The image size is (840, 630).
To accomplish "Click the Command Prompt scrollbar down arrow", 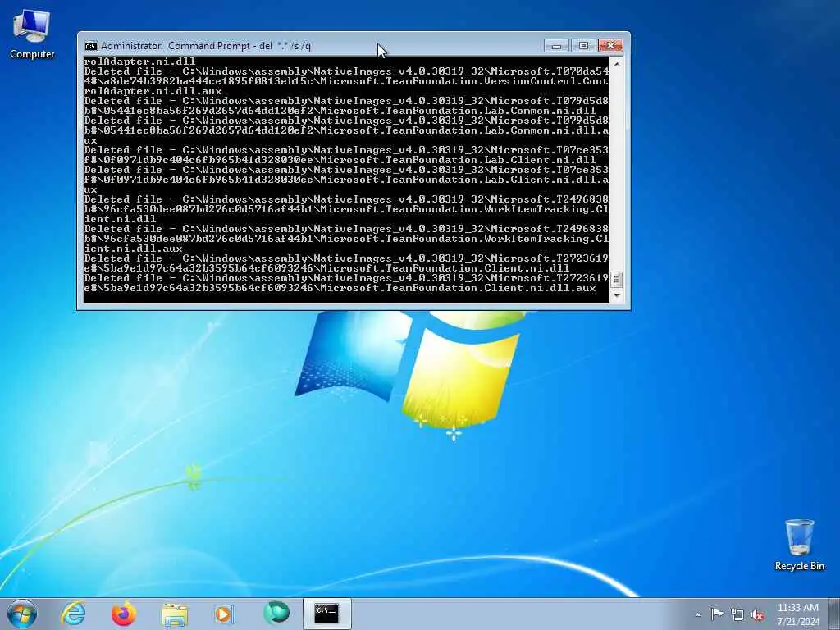I will pyautogui.click(x=617, y=295).
